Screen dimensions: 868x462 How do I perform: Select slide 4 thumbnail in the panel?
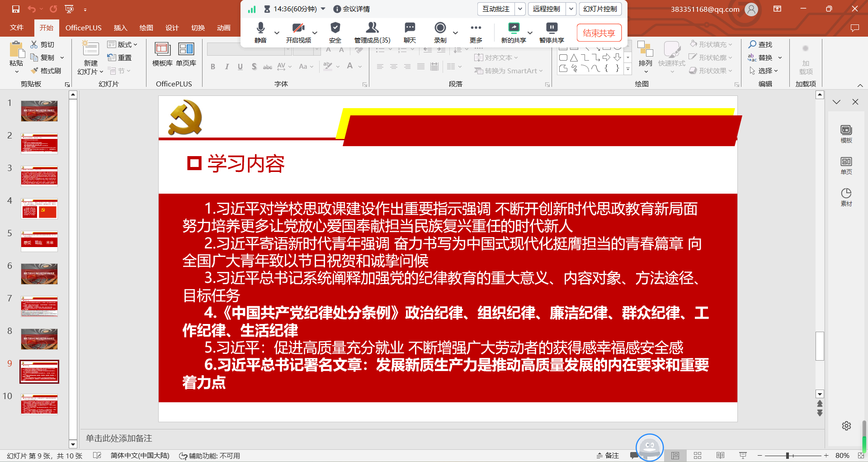(39, 209)
